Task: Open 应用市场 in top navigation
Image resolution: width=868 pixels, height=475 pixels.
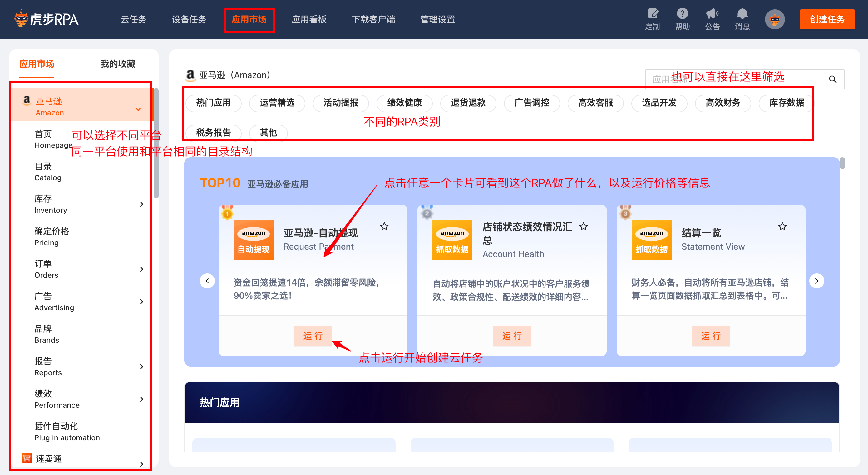Action: click(249, 19)
